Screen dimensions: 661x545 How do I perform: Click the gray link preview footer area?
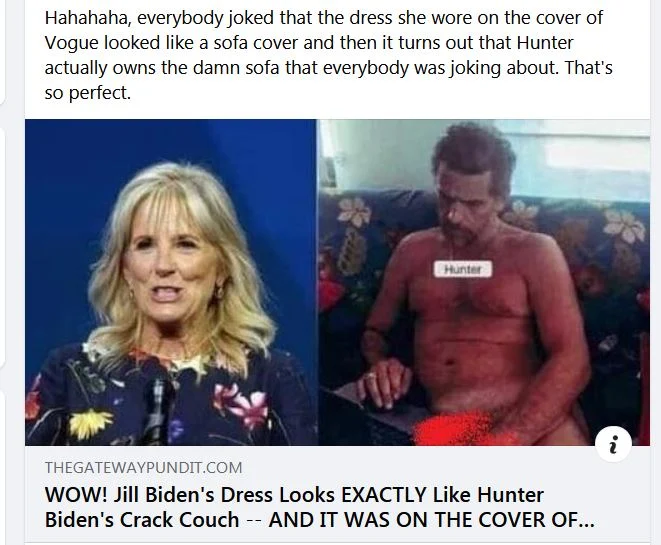(337, 494)
